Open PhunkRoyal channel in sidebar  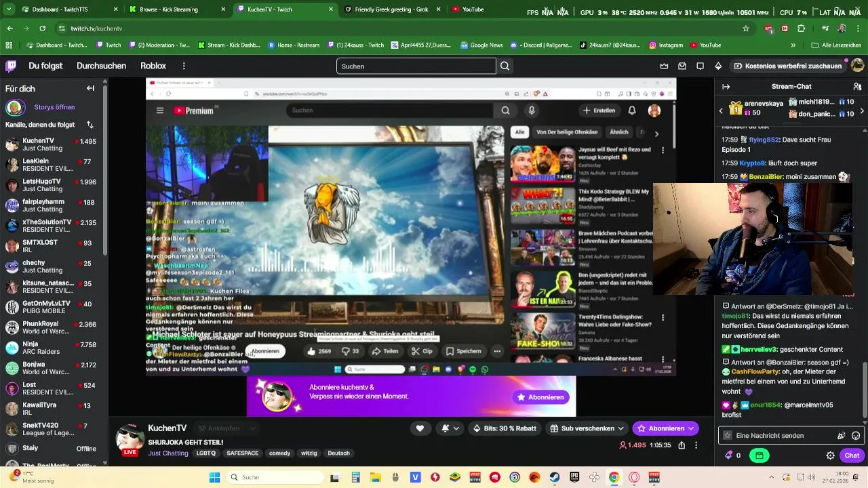pyautogui.click(x=52, y=328)
